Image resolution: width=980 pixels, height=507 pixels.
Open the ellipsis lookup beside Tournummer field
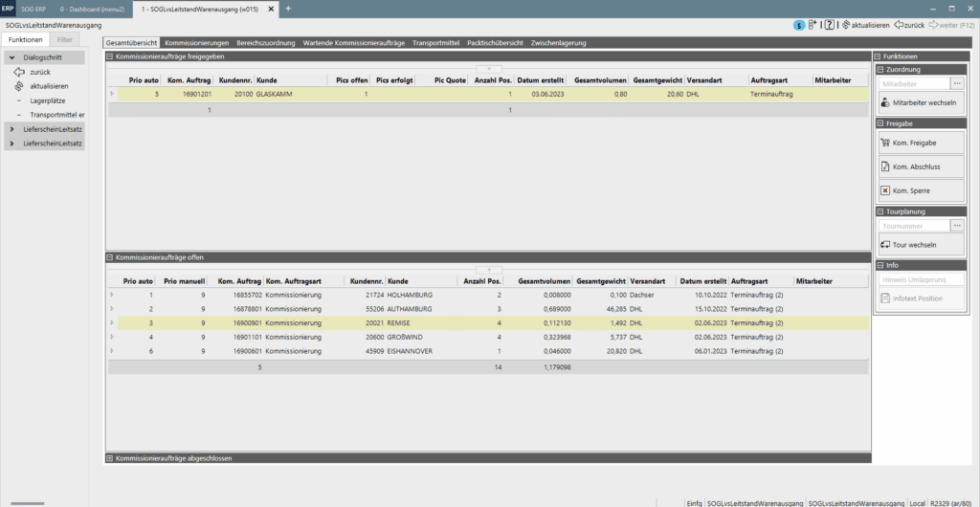click(957, 226)
